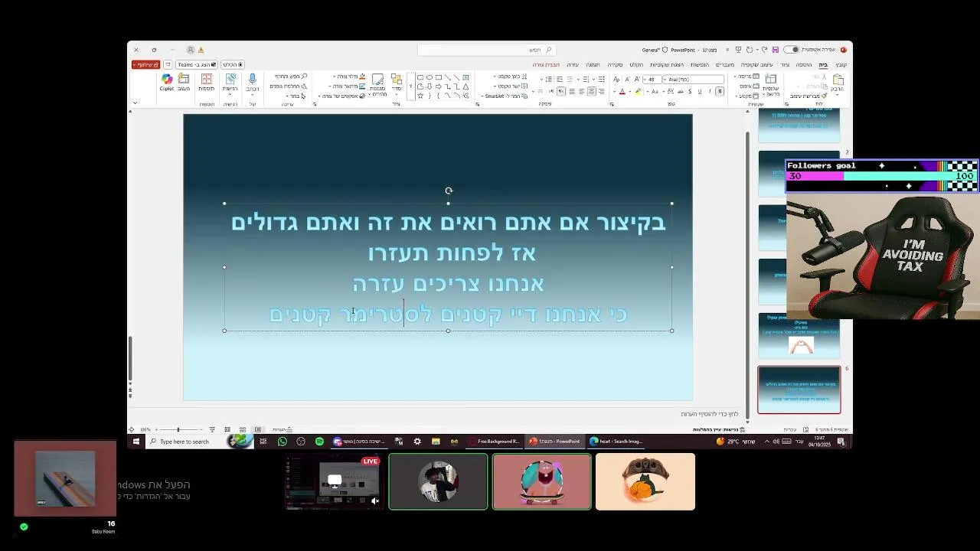Click the account profile icon in title bar
Viewport: 980px width, 551px height.
click(x=191, y=50)
